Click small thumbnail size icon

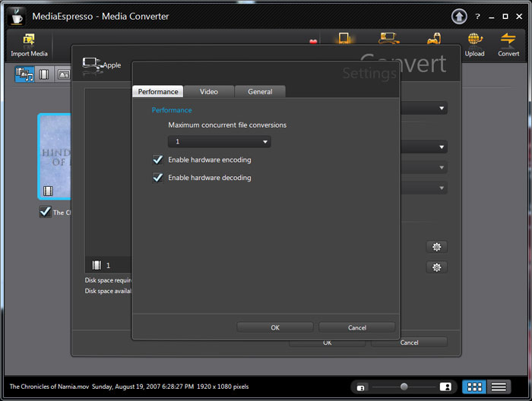pos(361,387)
